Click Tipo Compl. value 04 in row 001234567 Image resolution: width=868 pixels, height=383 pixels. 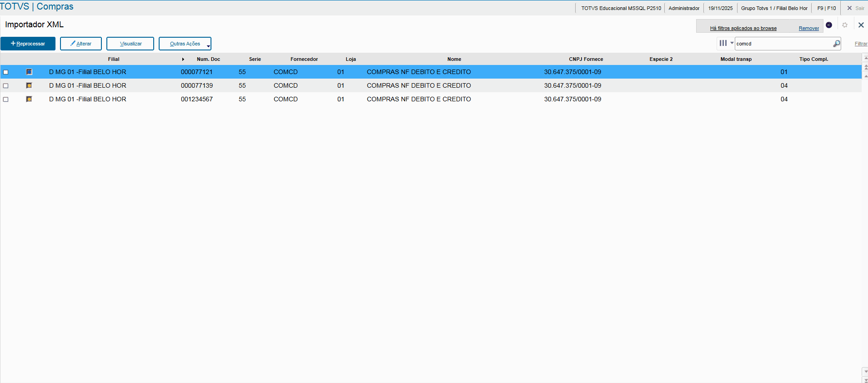(x=784, y=99)
